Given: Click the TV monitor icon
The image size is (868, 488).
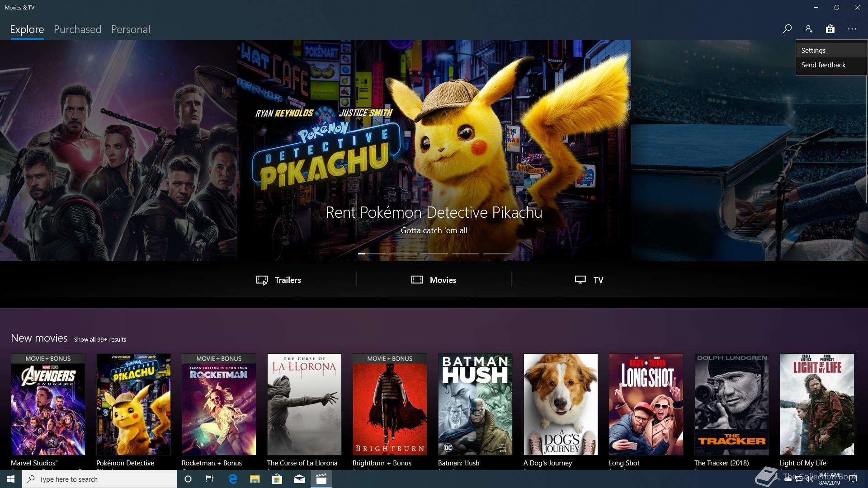Looking at the screenshot, I should [580, 280].
